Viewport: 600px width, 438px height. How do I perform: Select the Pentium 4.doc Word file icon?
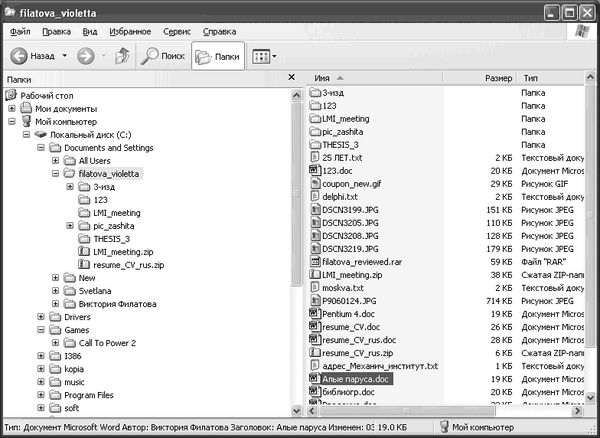(314, 314)
